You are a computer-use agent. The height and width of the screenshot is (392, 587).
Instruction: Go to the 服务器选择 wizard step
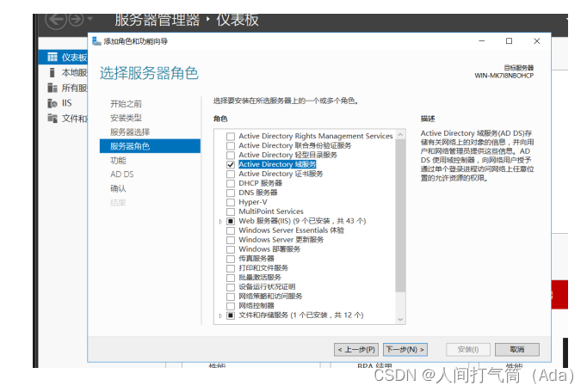tap(129, 132)
